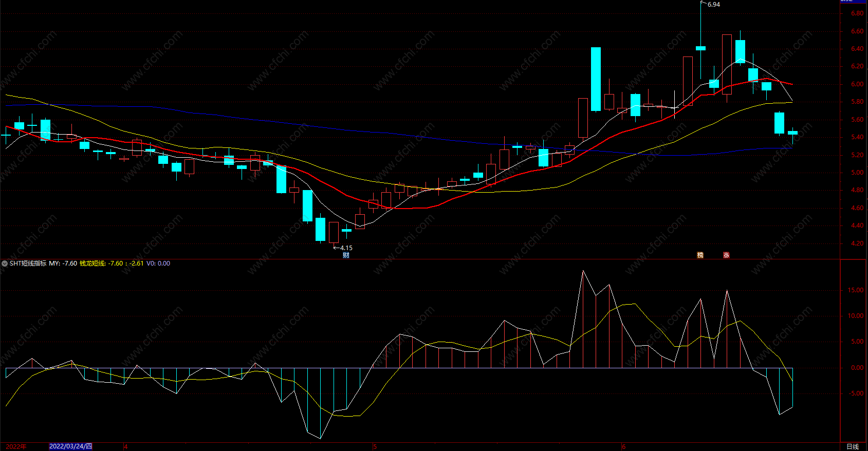This screenshot has width=868, height=451.
Task: Click the 6.94 high price annotation
Action: click(713, 4)
